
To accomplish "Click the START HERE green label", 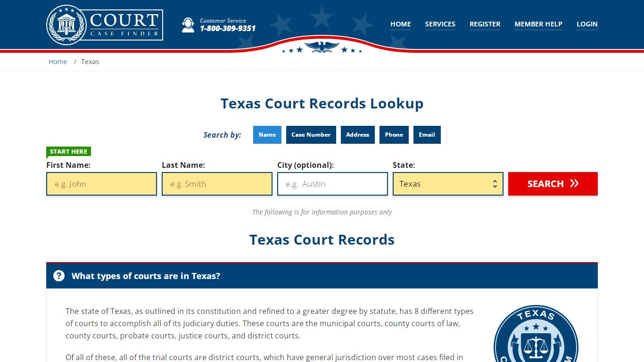I will [68, 151].
